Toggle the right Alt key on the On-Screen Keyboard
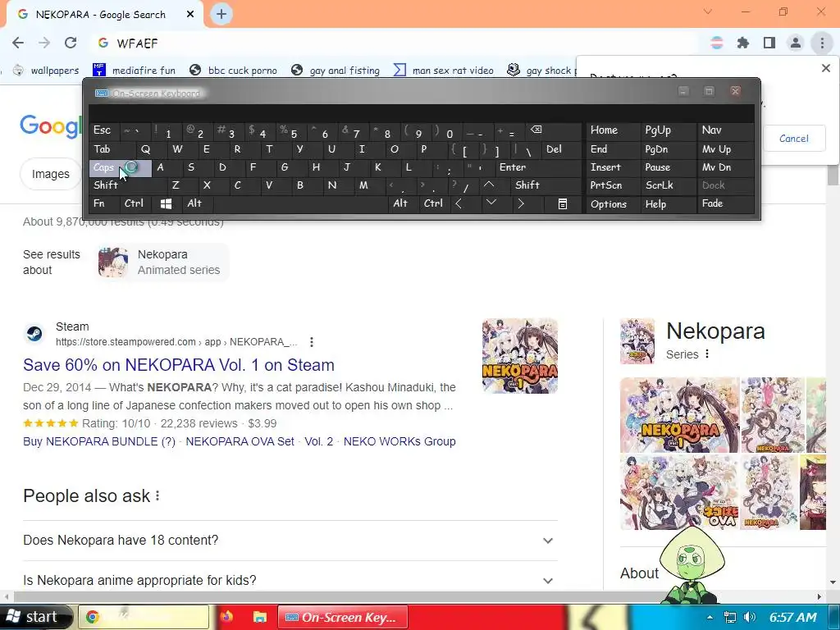 tap(404, 203)
